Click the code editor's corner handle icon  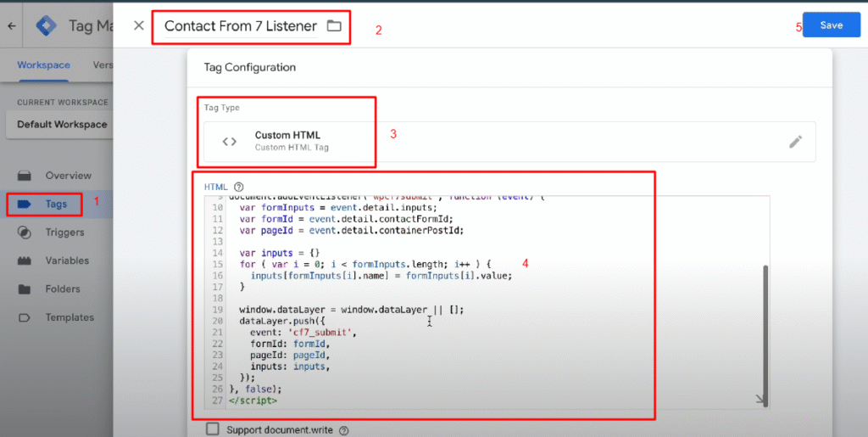(760, 400)
